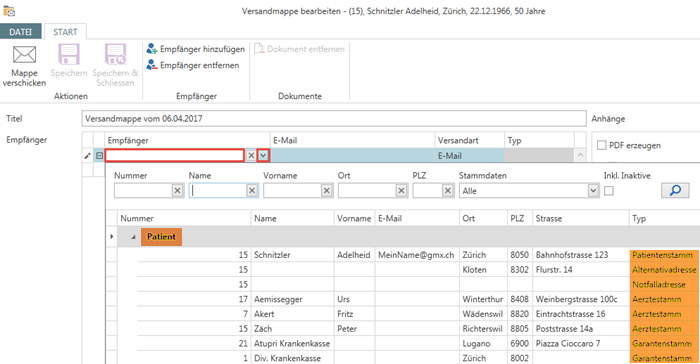This screenshot has width=700, height=364.
Task: Click the orange Patient group label
Action: click(x=161, y=237)
